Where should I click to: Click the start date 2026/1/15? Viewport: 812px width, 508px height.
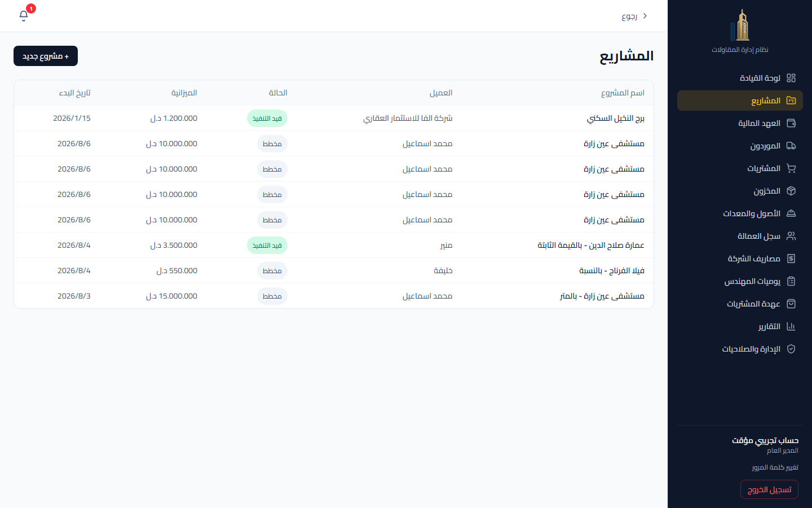(x=72, y=118)
